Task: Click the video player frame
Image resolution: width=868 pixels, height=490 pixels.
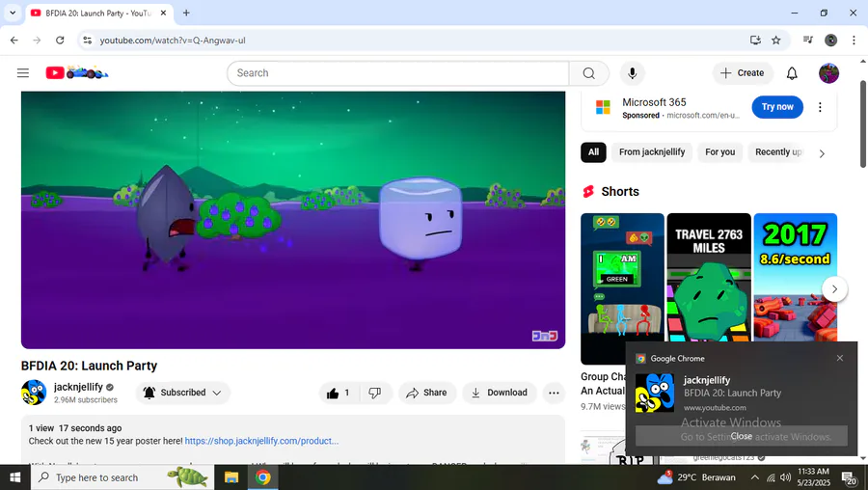Action: [293, 220]
